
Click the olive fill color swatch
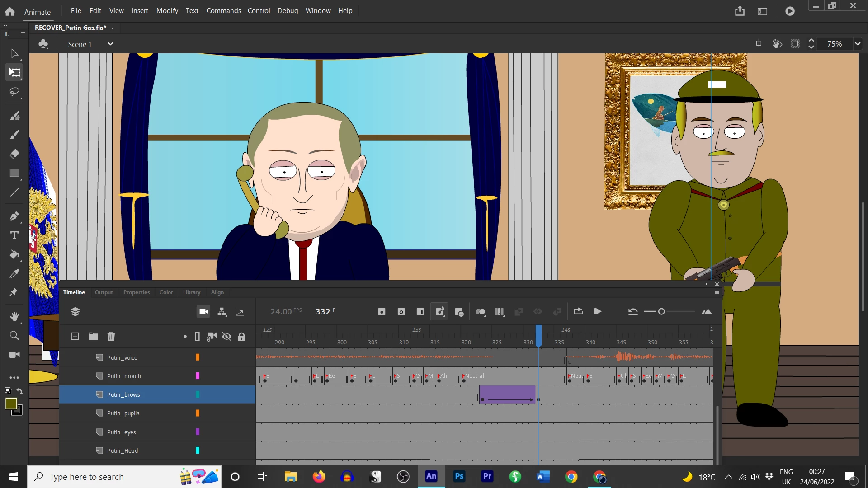point(11,404)
